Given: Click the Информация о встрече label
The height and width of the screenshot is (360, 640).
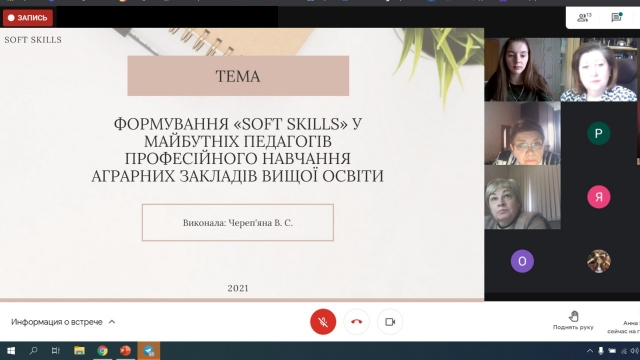Looking at the screenshot, I should click(x=57, y=322).
